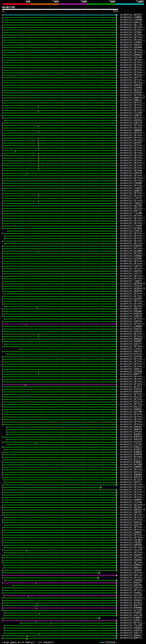The image size is (146, 644).
Task: Click the cyan ~100% identity legend segment
Action: pos(130,4)
